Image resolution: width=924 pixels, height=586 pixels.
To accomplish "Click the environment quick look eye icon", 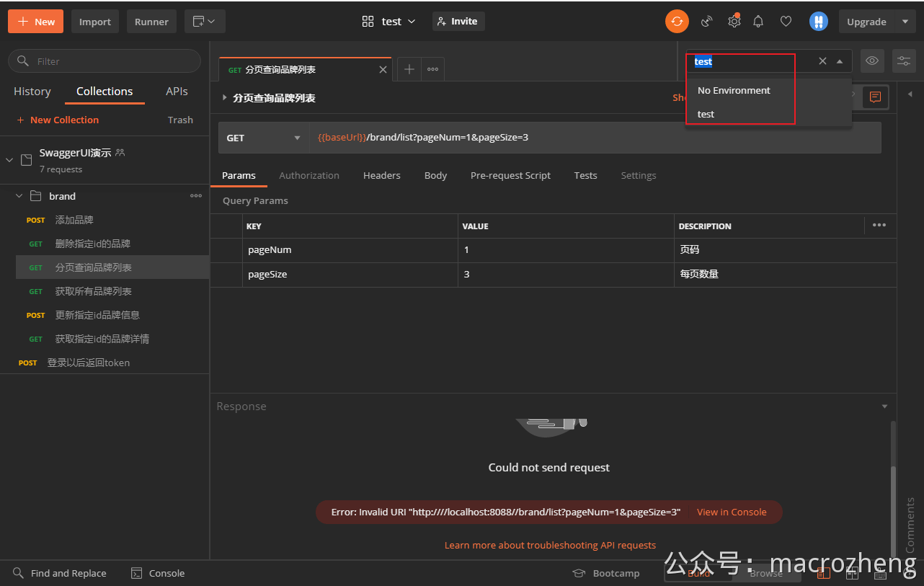I will point(872,61).
